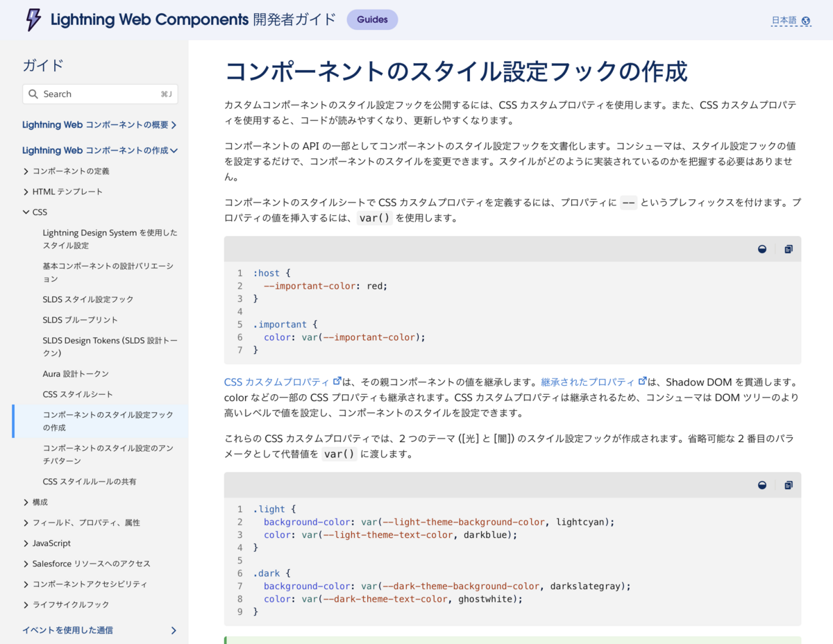Image resolution: width=833 pixels, height=644 pixels.
Task: Click the page heading コンポーネントのスタイル設定フックの作成
Action: click(x=456, y=71)
